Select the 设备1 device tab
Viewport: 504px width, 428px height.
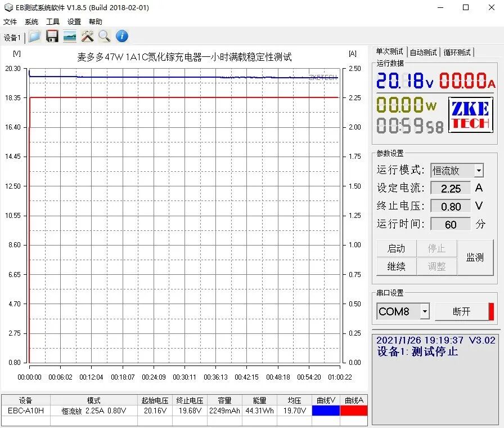(12, 38)
